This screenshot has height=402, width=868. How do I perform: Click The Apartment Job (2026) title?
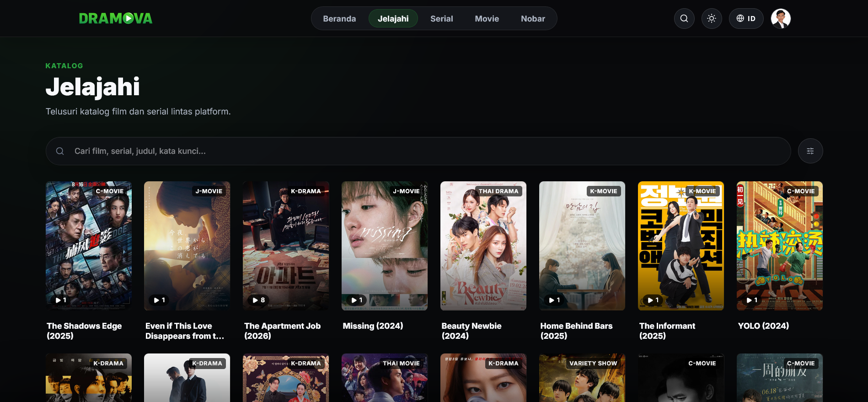tap(283, 331)
